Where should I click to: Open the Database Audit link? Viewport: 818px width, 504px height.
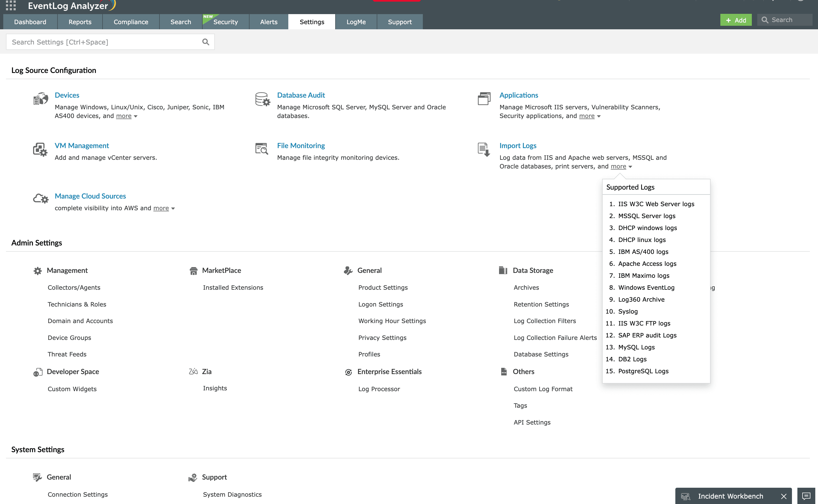pos(301,95)
